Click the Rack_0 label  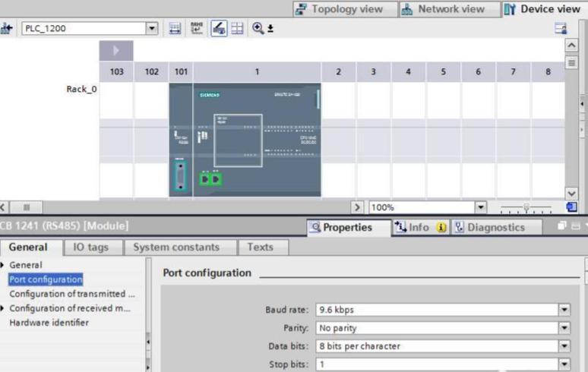81,89
